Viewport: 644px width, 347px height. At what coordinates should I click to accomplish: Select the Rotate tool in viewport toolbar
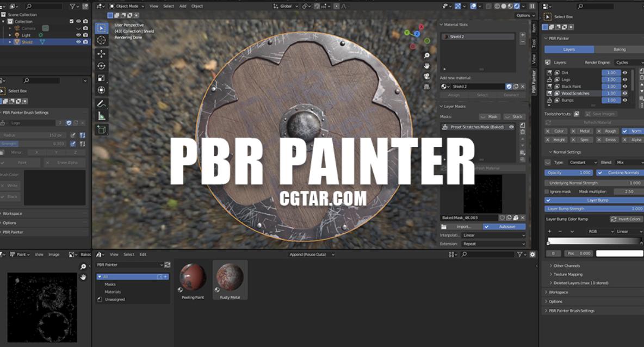coord(101,66)
